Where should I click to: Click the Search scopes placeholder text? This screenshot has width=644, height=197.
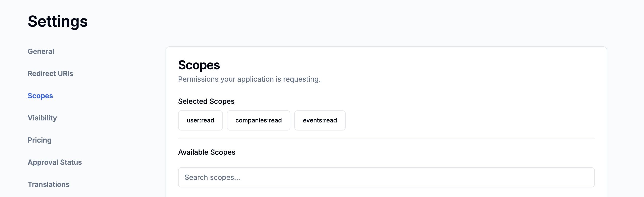(212, 177)
